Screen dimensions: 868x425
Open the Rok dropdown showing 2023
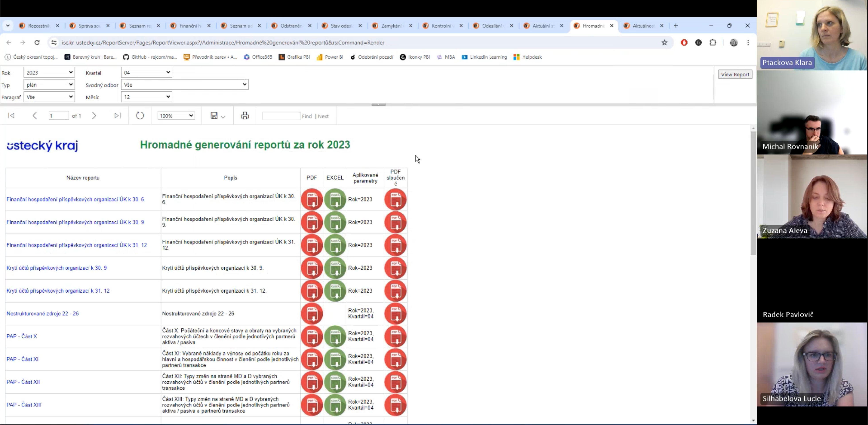point(49,72)
